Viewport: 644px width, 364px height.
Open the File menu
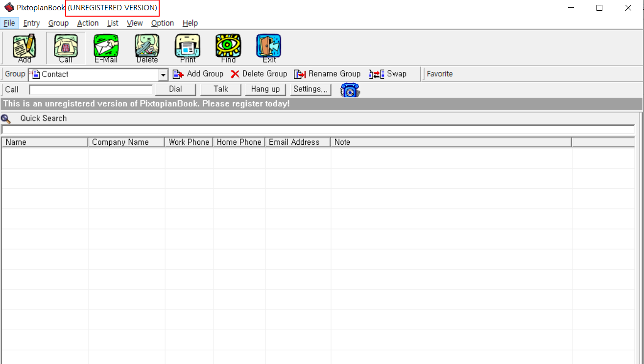pyautogui.click(x=9, y=23)
